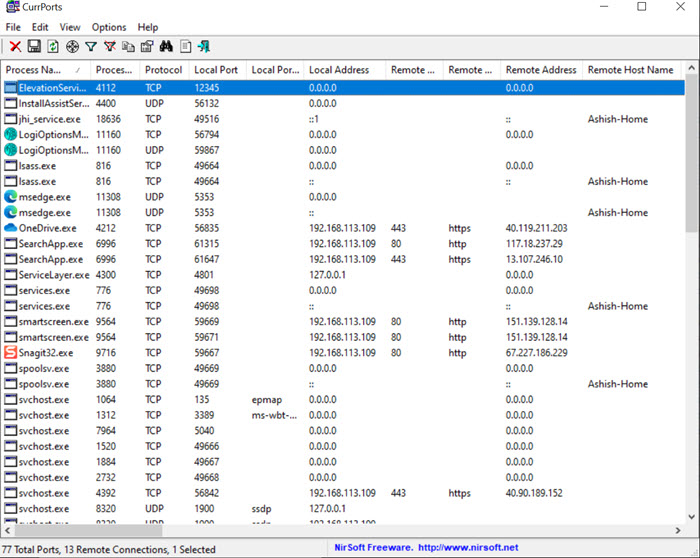Click remote address 117.18.237.29
The image size is (700, 558).
534,244
